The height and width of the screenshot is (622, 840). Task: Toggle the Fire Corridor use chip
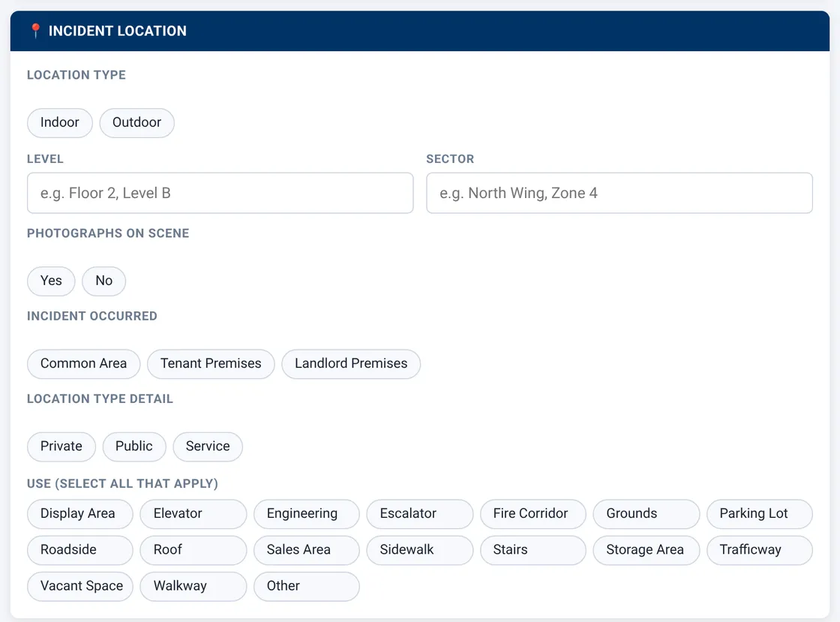pyautogui.click(x=533, y=514)
